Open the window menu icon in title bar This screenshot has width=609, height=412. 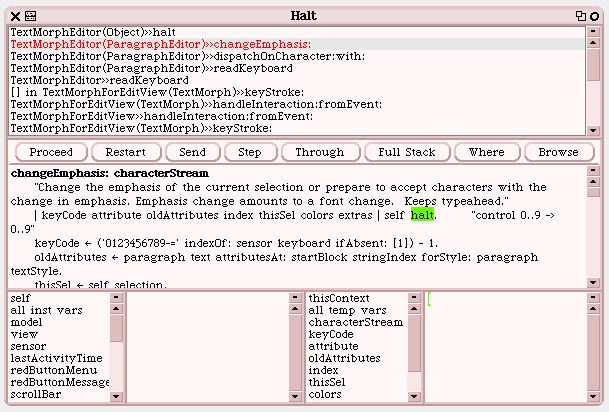[x=30, y=16]
